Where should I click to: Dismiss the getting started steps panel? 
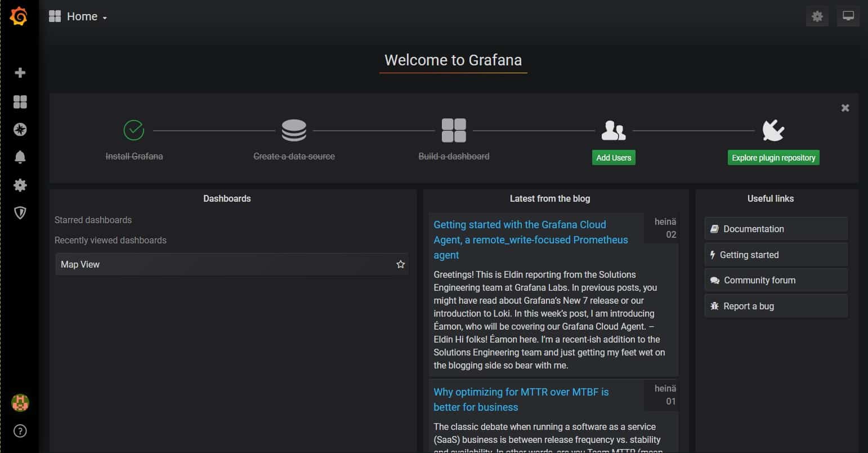coord(845,108)
